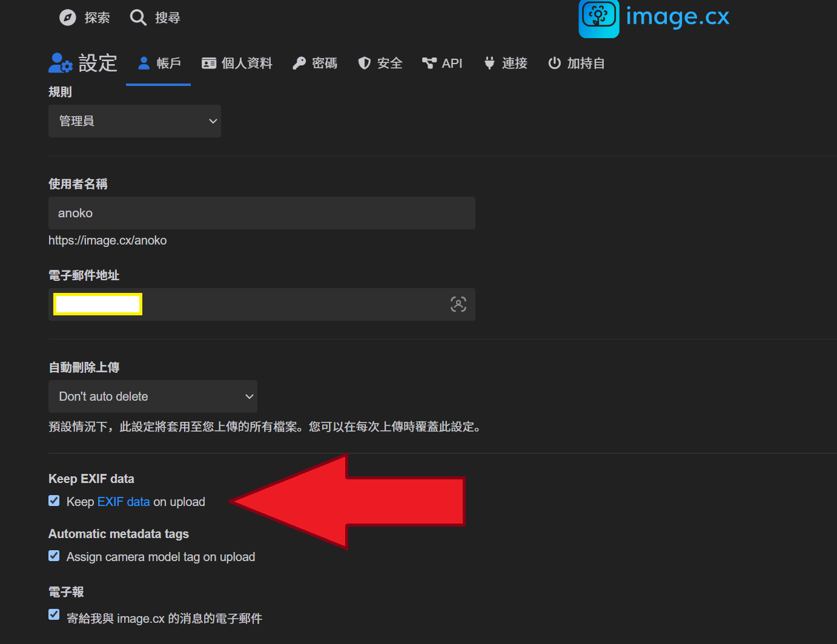This screenshot has height=644, width=837.
Task: Click the image.cx logo icon
Action: (x=598, y=18)
